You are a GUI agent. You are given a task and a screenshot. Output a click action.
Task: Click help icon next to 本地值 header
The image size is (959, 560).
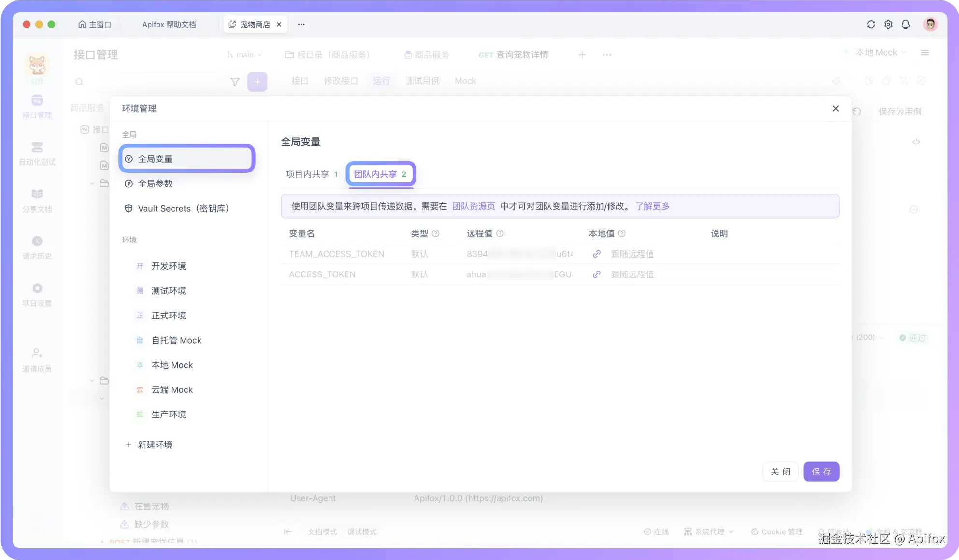point(622,234)
